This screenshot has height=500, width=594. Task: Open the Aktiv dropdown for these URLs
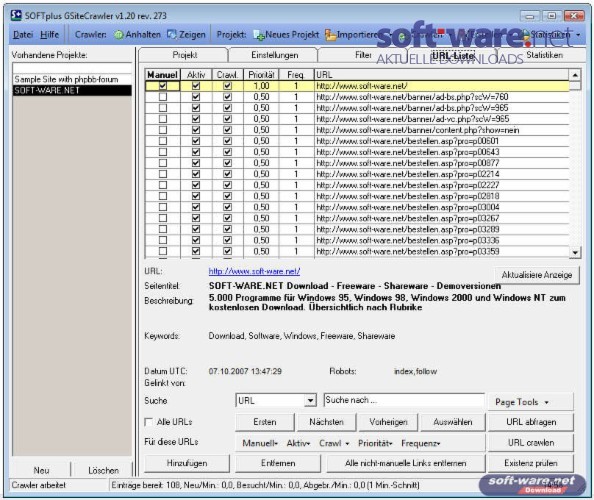click(x=298, y=443)
